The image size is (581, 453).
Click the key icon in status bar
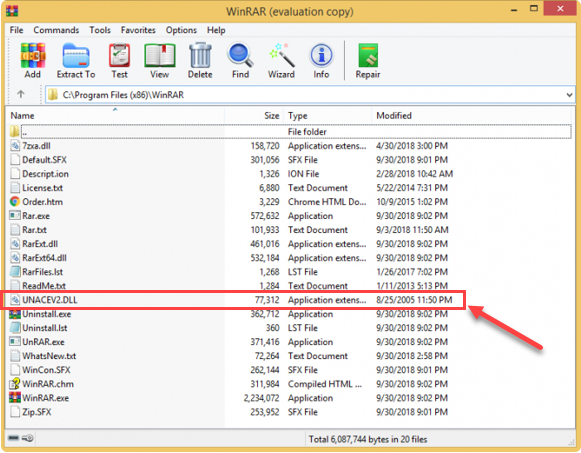pyautogui.click(x=27, y=438)
